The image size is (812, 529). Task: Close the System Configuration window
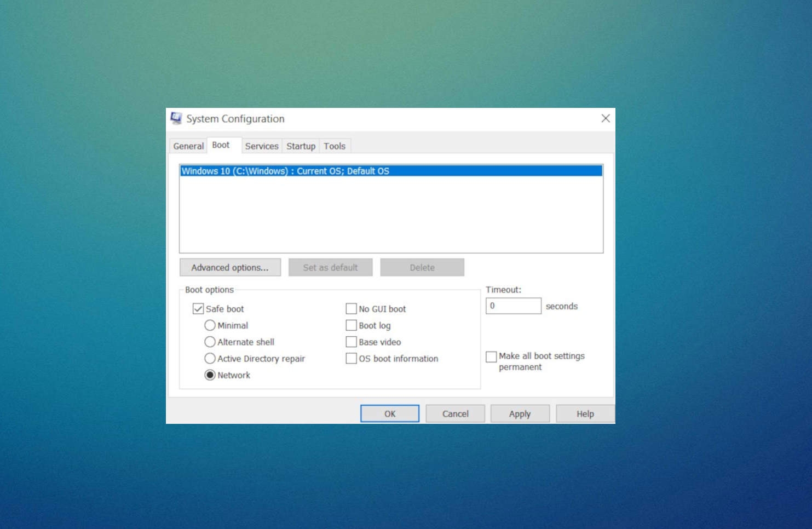606,118
